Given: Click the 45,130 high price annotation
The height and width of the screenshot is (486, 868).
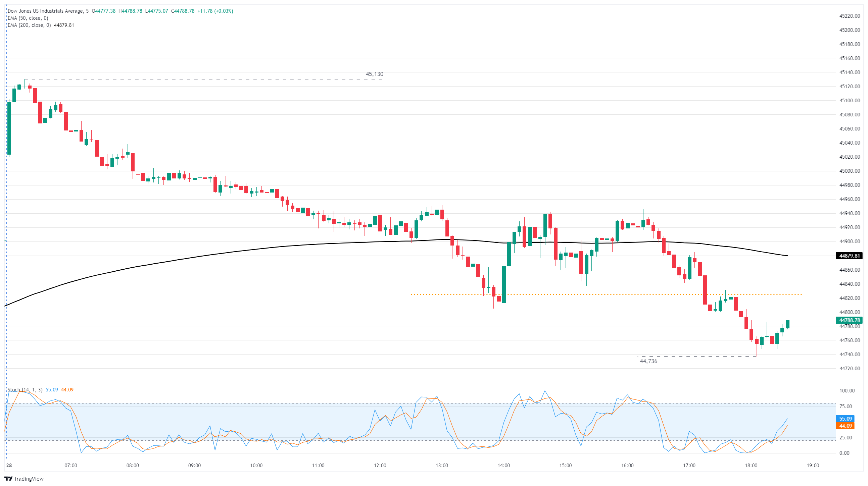Looking at the screenshot, I should tap(374, 74).
